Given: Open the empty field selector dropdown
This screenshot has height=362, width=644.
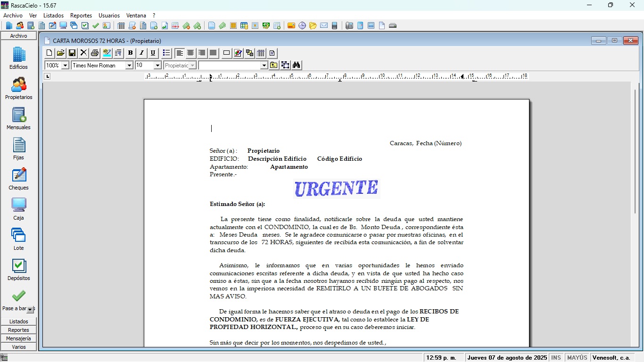Looking at the screenshot, I should pos(264,66).
